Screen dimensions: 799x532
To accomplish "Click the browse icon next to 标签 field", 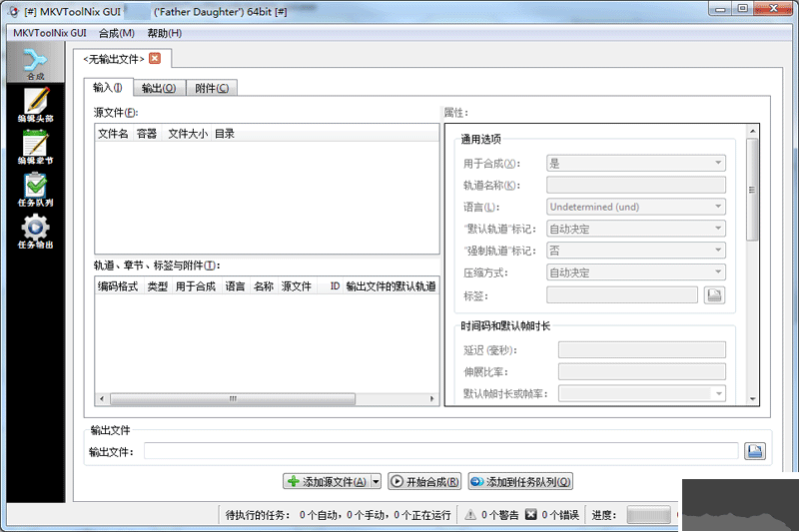I will click(714, 294).
